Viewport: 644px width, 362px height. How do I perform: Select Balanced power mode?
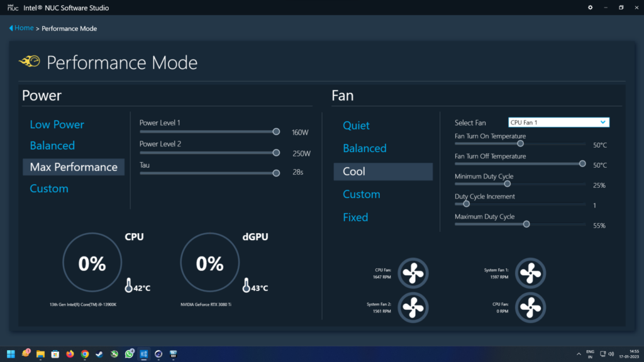pos(52,145)
